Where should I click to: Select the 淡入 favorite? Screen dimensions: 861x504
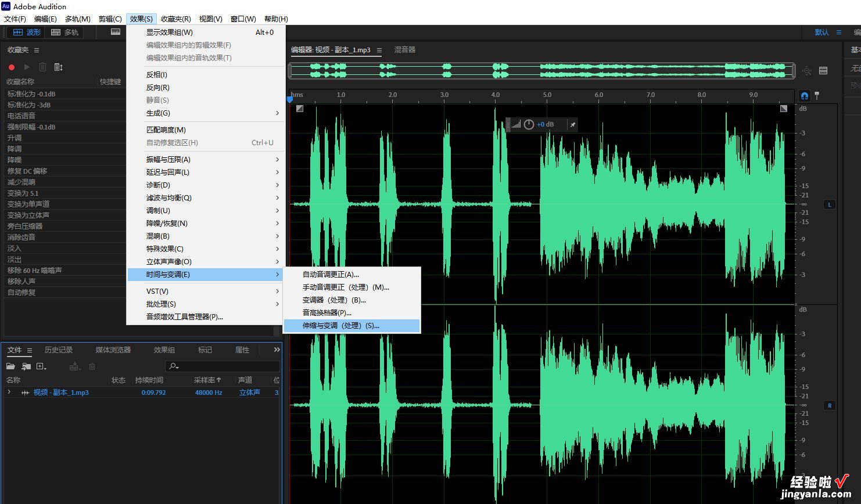pyautogui.click(x=64, y=248)
